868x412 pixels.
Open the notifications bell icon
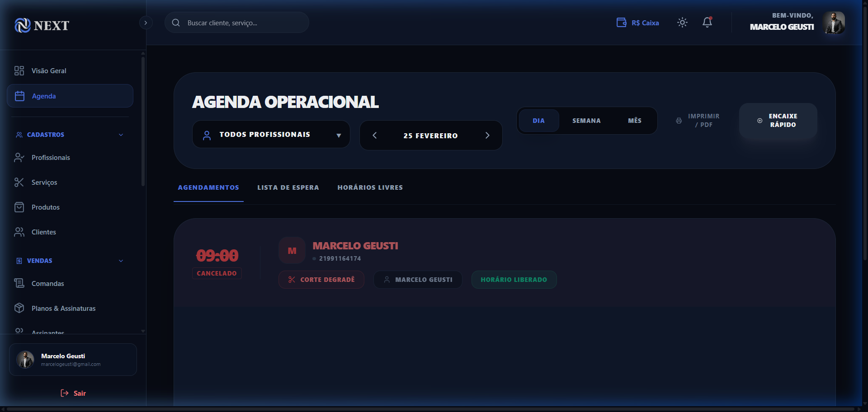(x=707, y=22)
